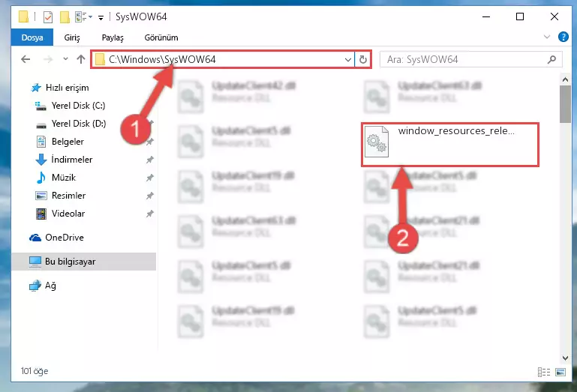Click the window_resources_rele... gear file icon

coord(377,142)
